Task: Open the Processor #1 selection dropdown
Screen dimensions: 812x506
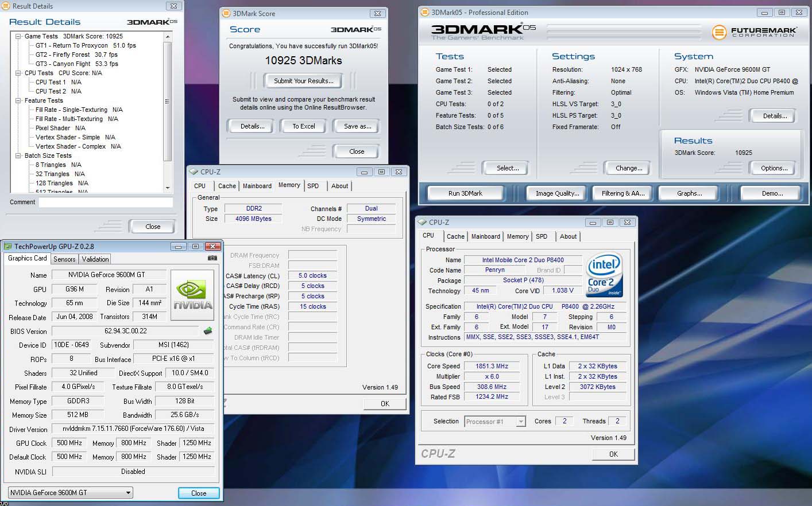Action: [521, 422]
